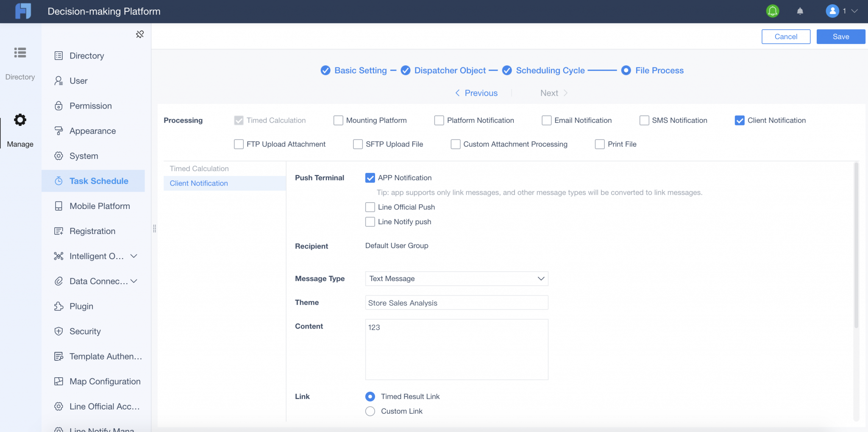868x432 pixels.
Task: Open the gray bell alerts icon
Action: (x=800, y=11)
